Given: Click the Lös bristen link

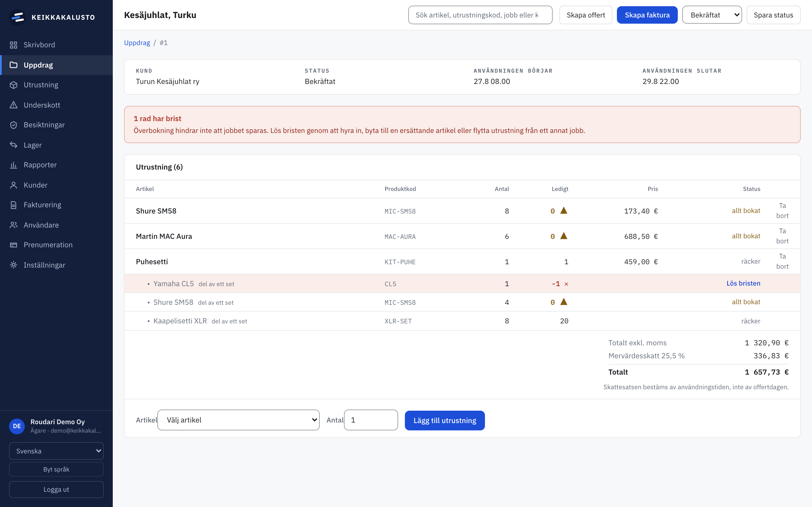Looking at the screenshot, I should click(743, 283).
